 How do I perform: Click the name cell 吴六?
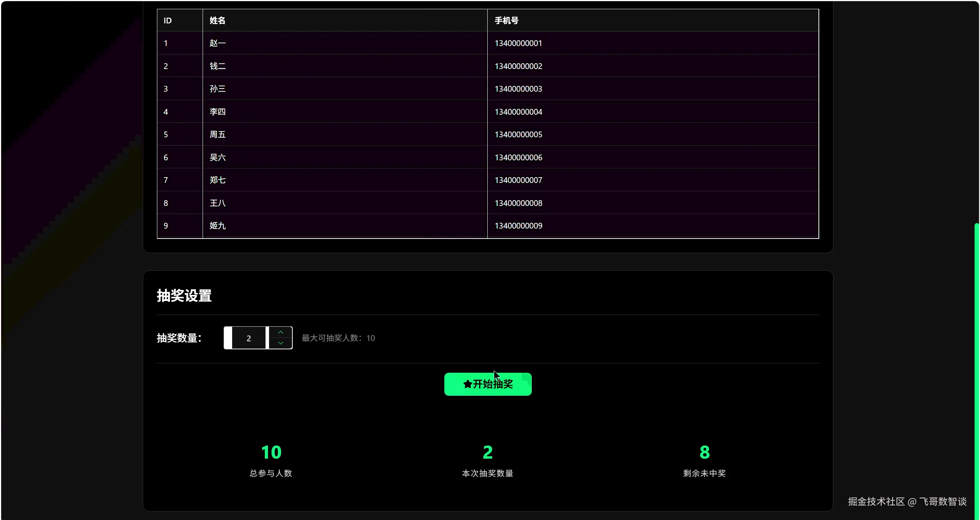[x=218, y=158]
